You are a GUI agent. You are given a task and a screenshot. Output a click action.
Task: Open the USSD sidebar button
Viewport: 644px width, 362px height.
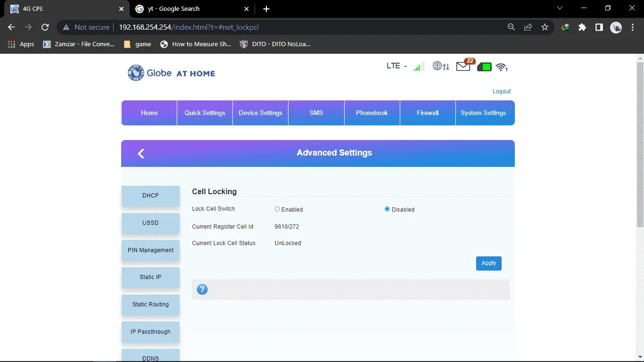[x=150, y=223]
